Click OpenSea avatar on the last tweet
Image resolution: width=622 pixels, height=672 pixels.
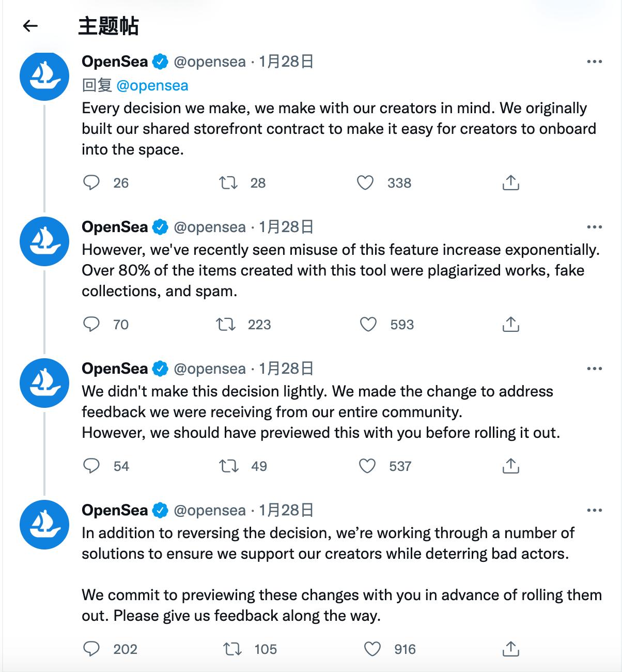(44, 525)
